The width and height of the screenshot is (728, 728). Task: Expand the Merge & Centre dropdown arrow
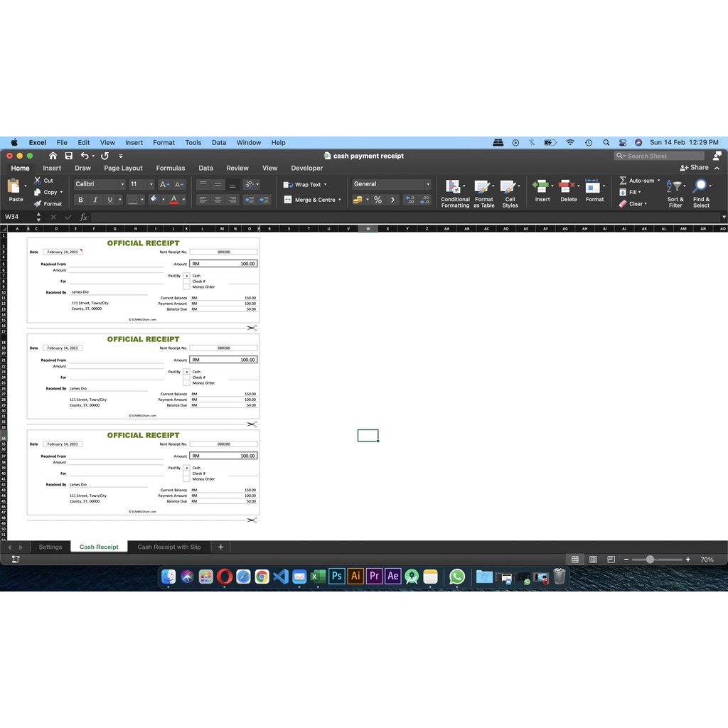coord(340,200)
